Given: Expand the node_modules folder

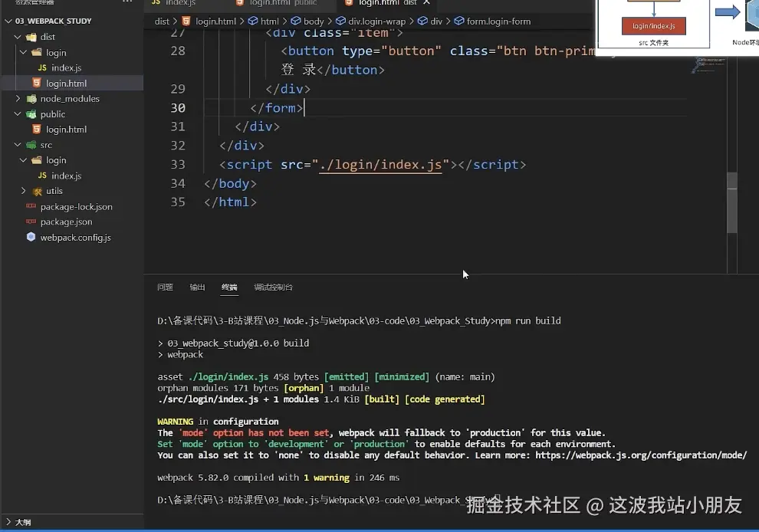Looking at the screenshot, I should click(x=17, y=99).
